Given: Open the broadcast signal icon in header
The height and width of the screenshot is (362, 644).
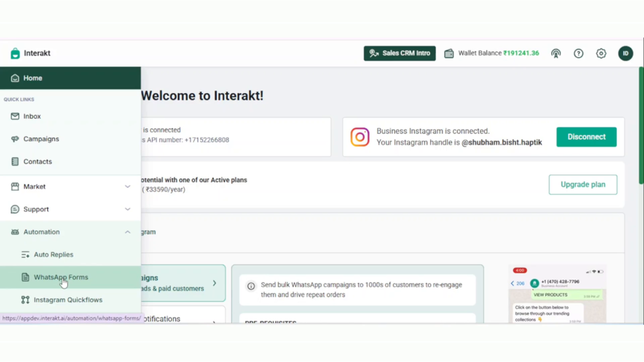Looking at the screenshot, I should click(x=556, y=53).
